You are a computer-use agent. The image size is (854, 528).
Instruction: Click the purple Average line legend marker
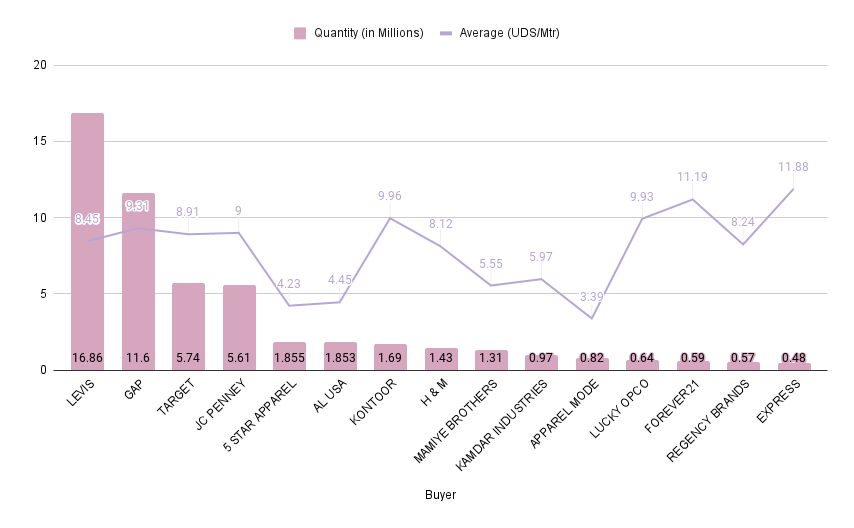point(446,33)
